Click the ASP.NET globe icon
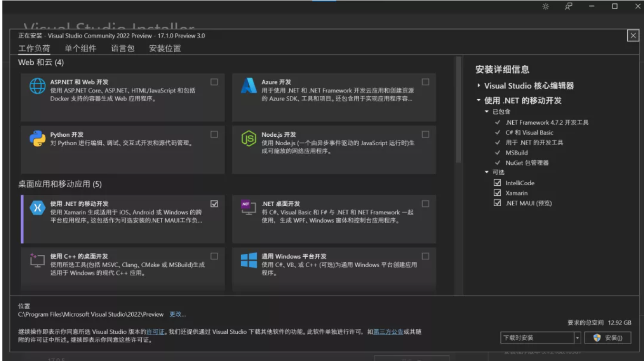Screen dimensions: 644x361 point(38,87)
